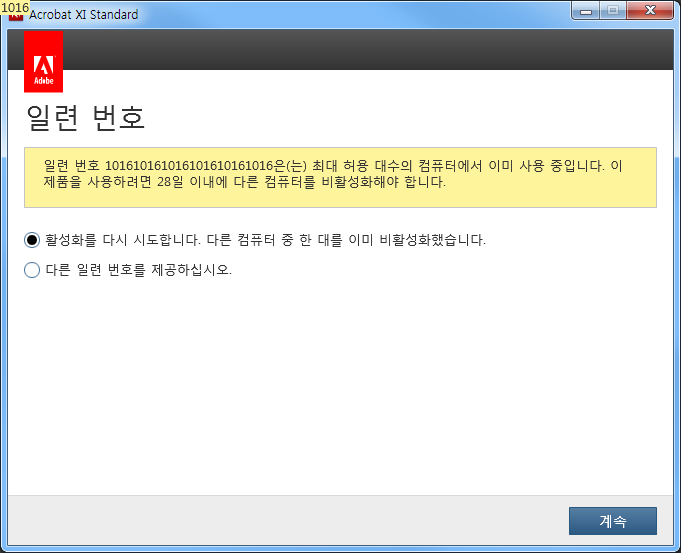Choose the option to provide another serial number (다른 일련 번호를 제공하십시오)
Image resolution: width=681 pixels, height=553 pixels.
32,270
